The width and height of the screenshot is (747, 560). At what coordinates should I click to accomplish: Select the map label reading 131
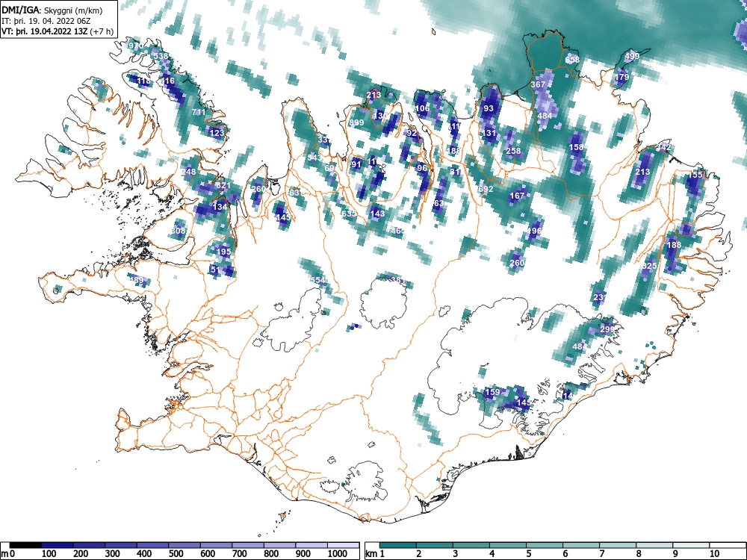[489, 133]
